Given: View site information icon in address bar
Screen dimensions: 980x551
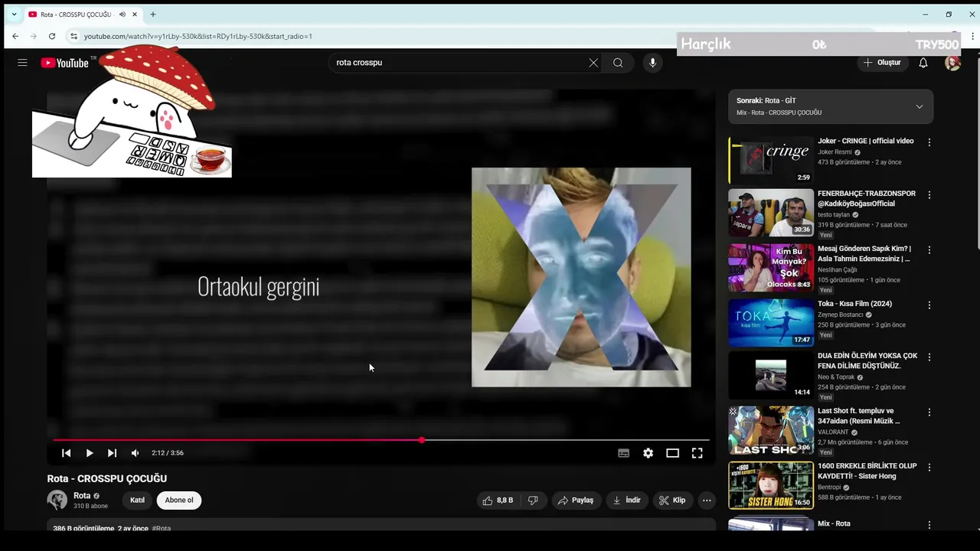Looking at the screenshot, I should coord(73,36).
